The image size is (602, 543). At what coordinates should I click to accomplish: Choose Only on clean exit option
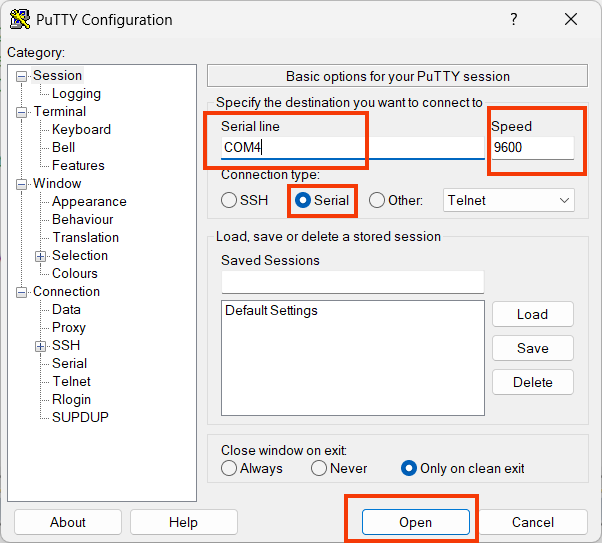pyautogui.click(x=408, y=468)
